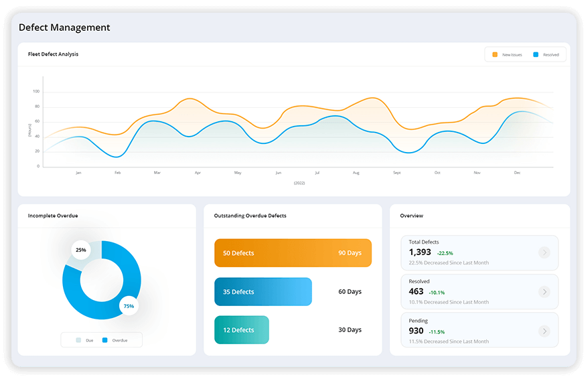The height and width of the screenshot is (379, 588).
Task: Click the 25% badge on donut chart
Action: pos(81,250)
